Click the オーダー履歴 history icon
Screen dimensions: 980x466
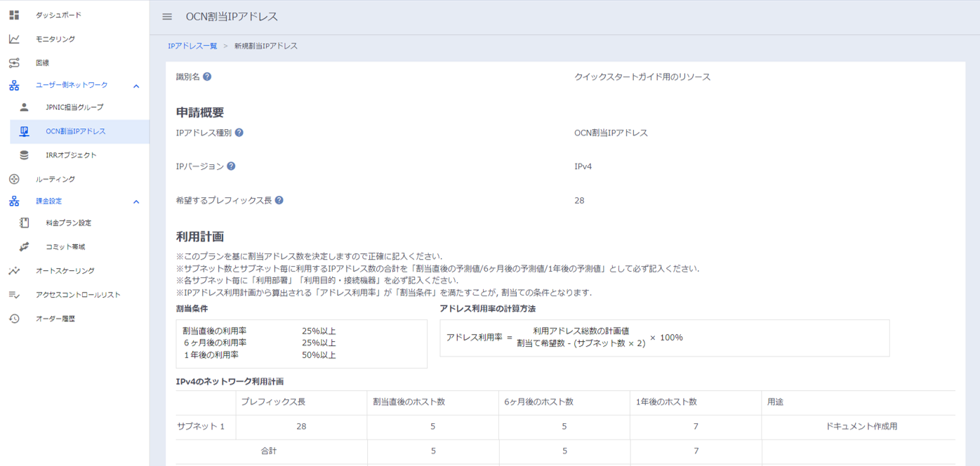14,319
